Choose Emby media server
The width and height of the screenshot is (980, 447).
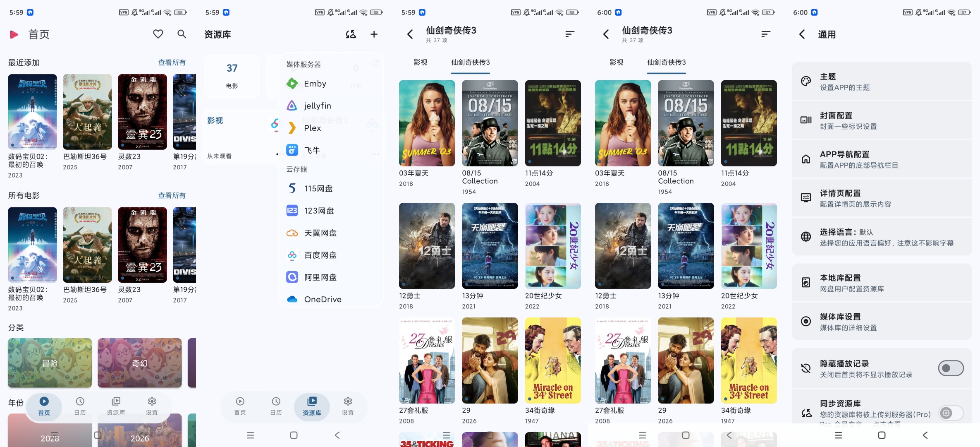[x=331, y=84]
